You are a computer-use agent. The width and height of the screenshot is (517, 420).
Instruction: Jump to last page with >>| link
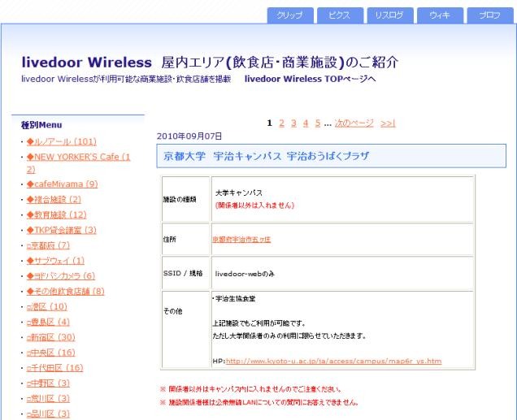point(388,123)
